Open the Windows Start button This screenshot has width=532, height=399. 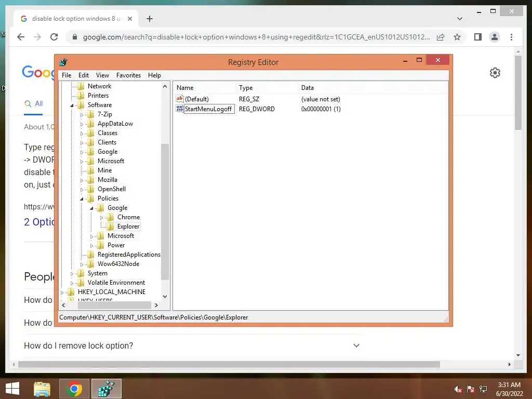point(12,389)
